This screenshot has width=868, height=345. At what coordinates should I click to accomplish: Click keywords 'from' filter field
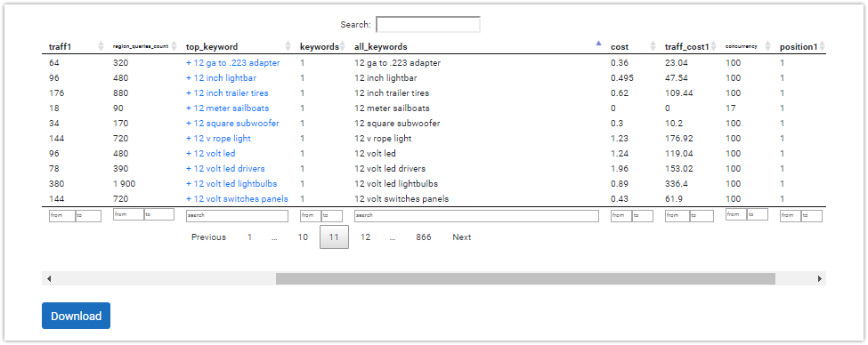(311, 216)
